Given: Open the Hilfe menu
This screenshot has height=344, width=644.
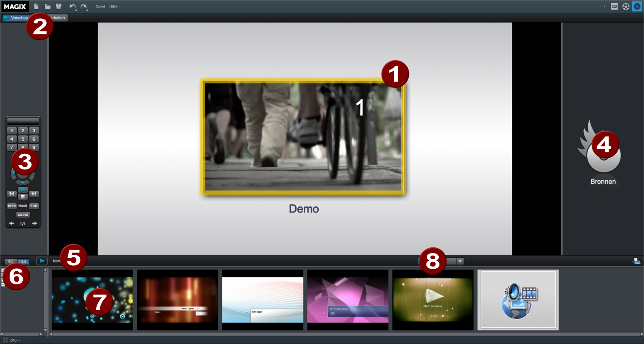Looking at the screenshot, I should coord(113,7).
